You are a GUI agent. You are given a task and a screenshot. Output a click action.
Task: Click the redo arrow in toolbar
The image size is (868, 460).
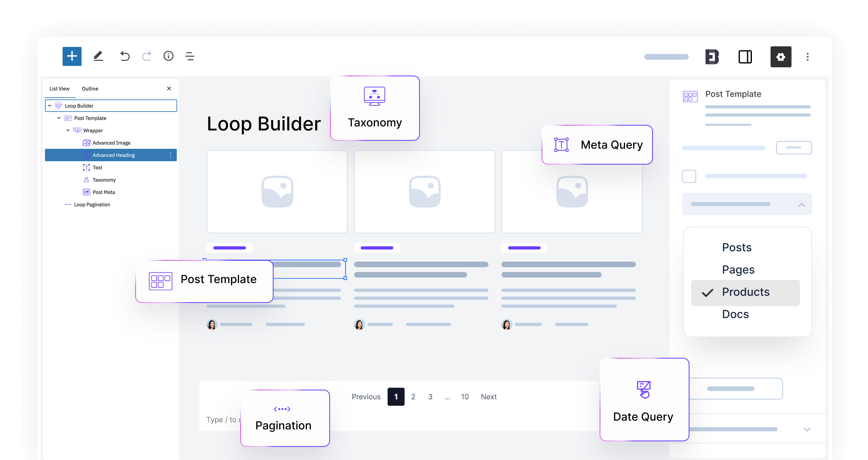click(147, 56)
